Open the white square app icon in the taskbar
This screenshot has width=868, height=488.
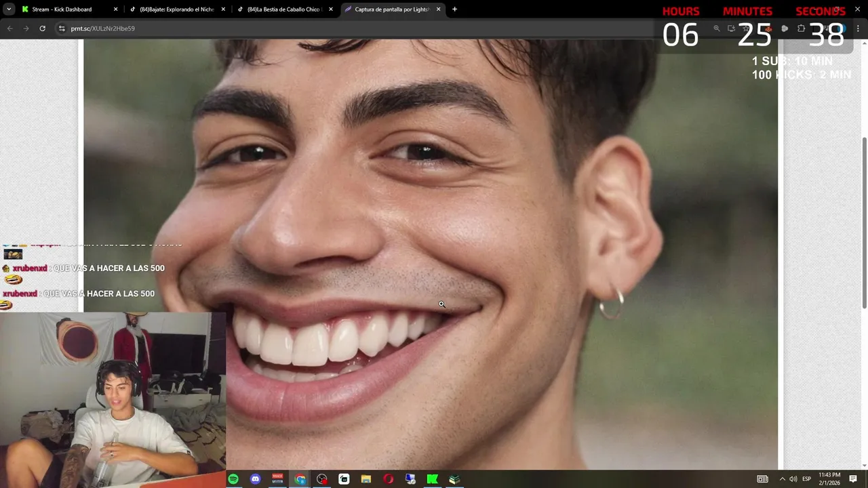point(344,479)
